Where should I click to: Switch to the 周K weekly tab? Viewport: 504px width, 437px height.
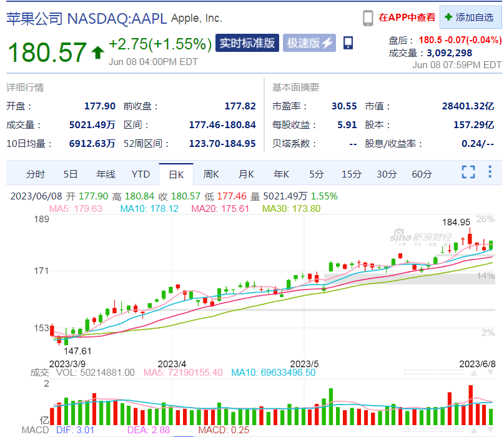[x=211, y=174]
